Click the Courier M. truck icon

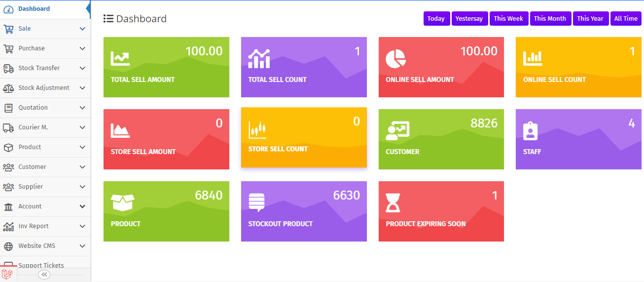tap(8, 127)
